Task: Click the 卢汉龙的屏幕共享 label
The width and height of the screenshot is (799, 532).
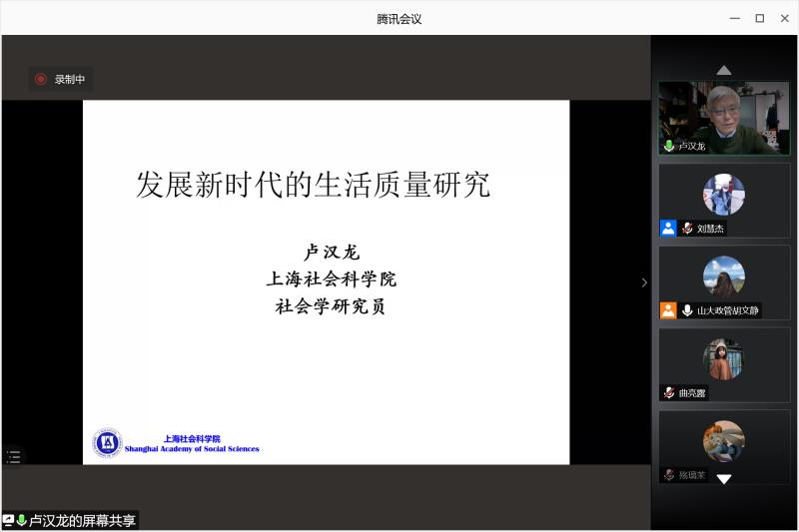Action: coord(82,520)
